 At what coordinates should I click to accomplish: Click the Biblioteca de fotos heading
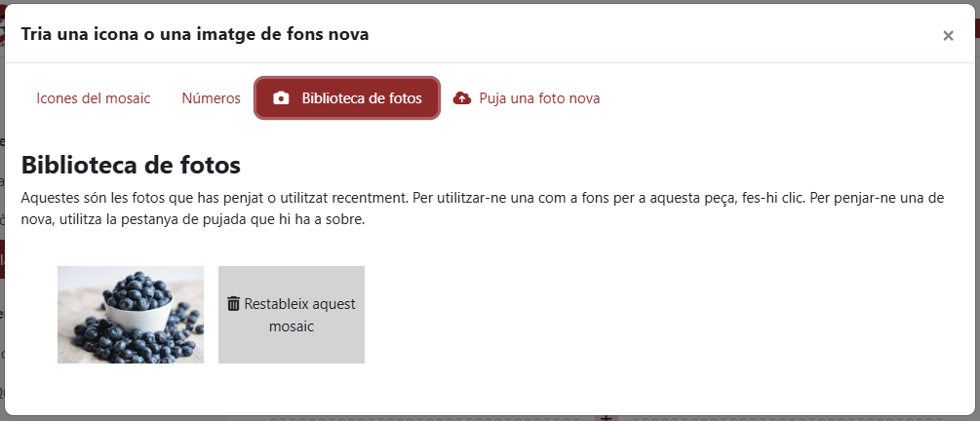[x=131, y=164]
